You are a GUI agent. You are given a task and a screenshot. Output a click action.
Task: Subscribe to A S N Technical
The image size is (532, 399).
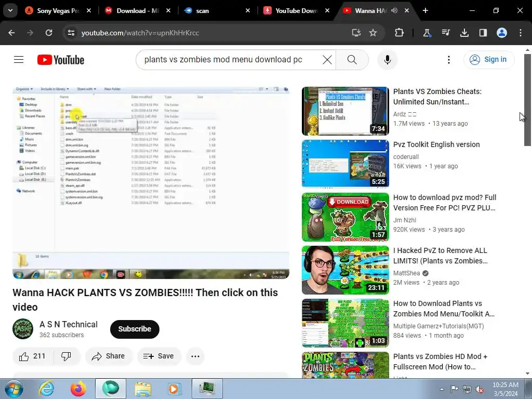click(135, 329)
